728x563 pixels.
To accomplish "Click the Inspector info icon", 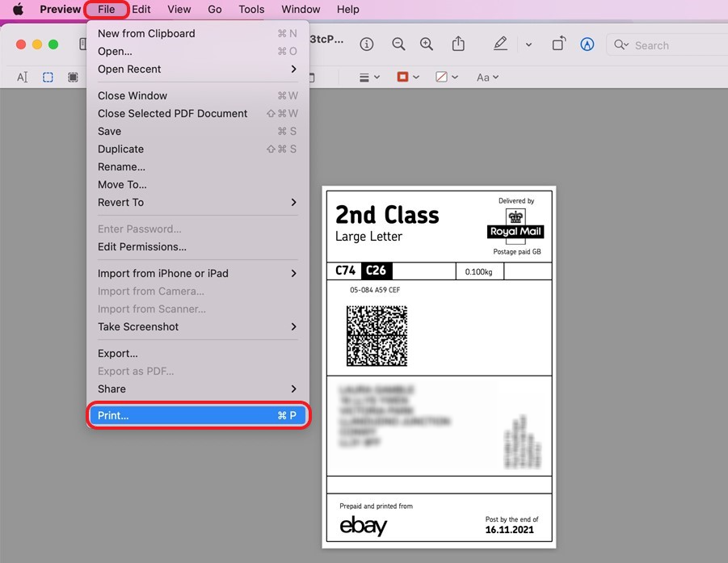I will tap(366, 44).
